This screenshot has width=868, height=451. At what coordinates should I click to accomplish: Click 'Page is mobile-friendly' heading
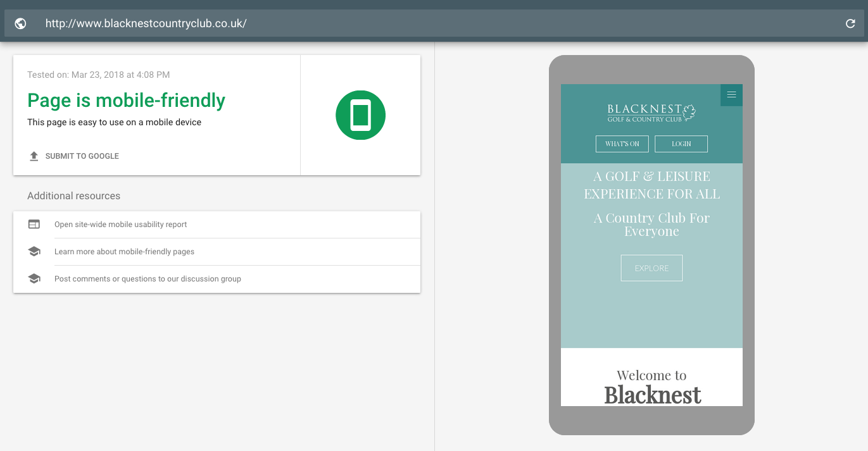point(126,101)
